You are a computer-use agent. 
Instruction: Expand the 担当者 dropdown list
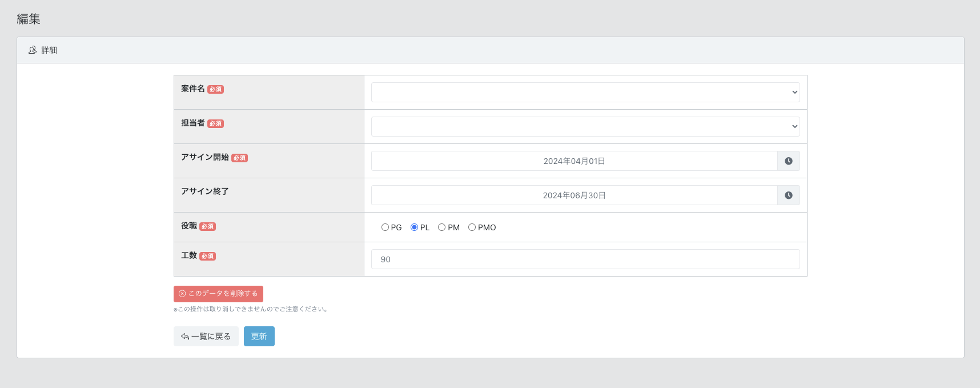point(585,127)
